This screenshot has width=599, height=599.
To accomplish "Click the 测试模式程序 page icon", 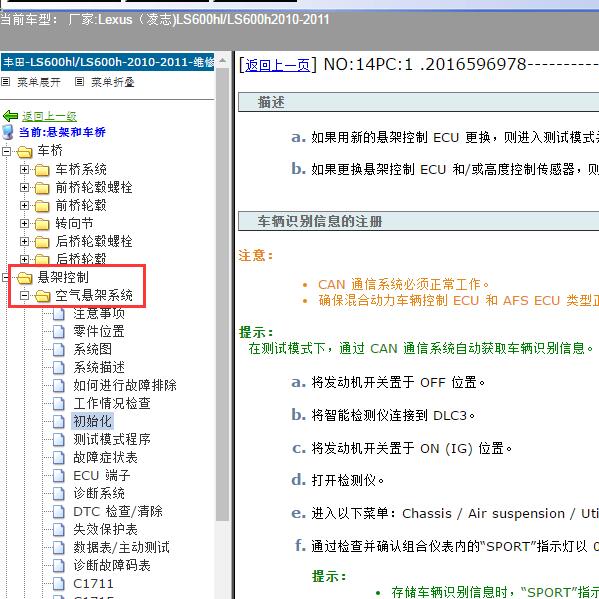I will (x=58, y=439).
